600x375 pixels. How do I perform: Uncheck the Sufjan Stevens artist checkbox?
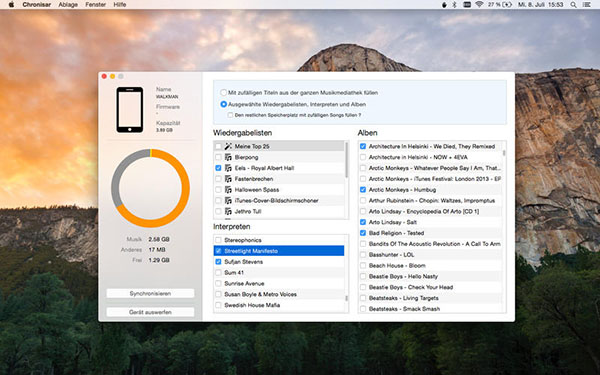218,262
